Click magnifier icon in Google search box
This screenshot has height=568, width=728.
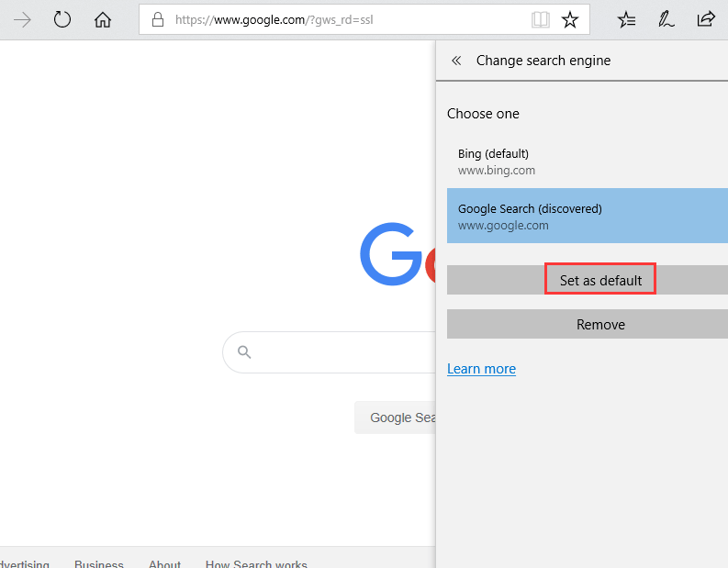pyautogui.click(x=244, y=352)
